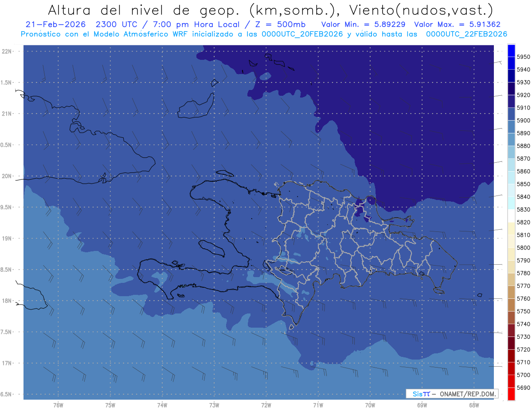This screenshot has width=532, height=411.
Task: Click the '74W' longitude label
Action: tap(162, 405)
